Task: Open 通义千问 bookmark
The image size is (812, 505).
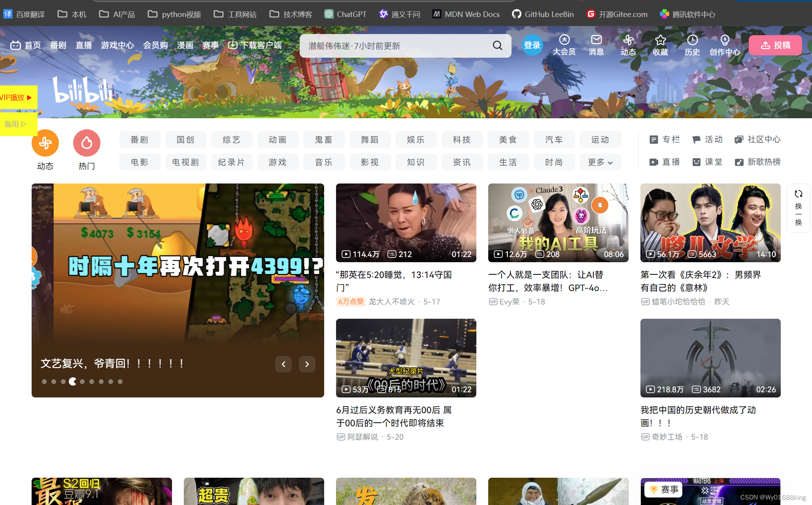Action: (x=399, y=14)
